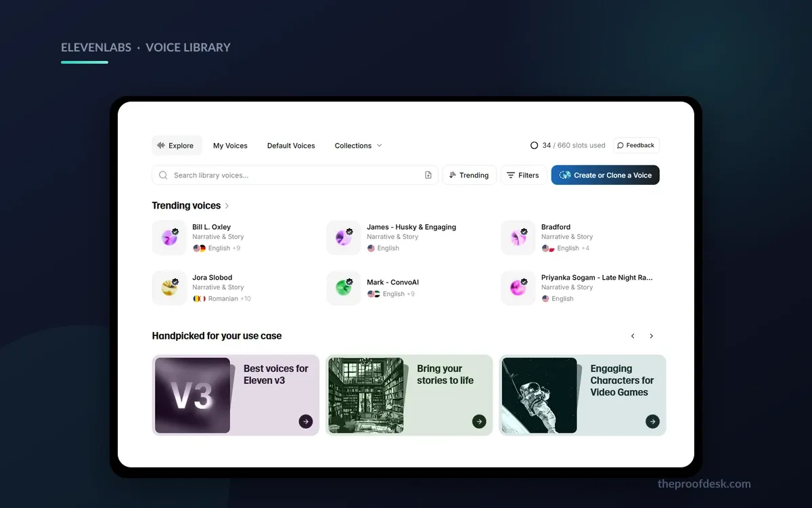This screenshot has height=508, width=812.
Task: Play James - Husky & Engaging avatar
Action: 344,238
